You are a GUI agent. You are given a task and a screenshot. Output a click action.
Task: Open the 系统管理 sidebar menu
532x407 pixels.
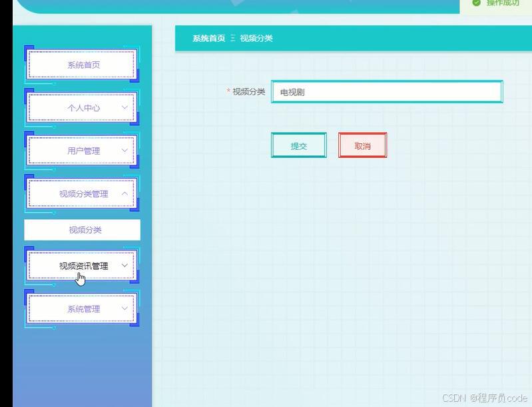82,308
